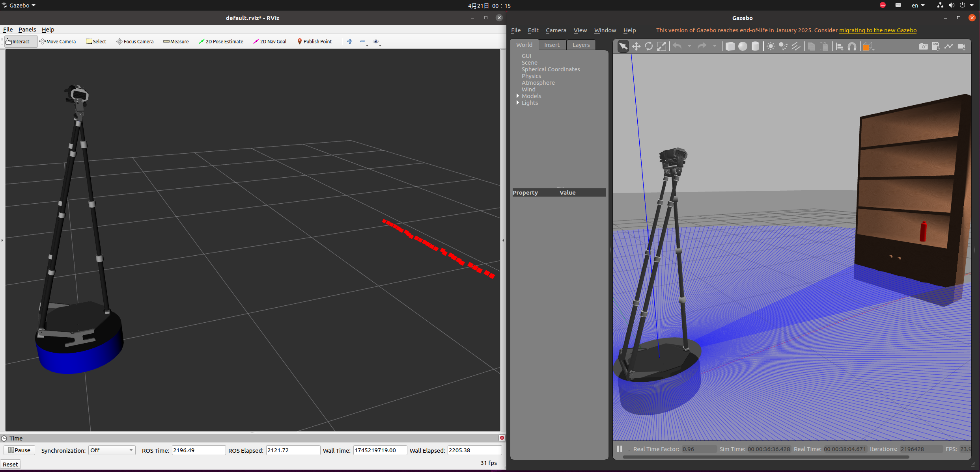
Task: Open the plot utility icon in Gazebo
Action: 948,46
